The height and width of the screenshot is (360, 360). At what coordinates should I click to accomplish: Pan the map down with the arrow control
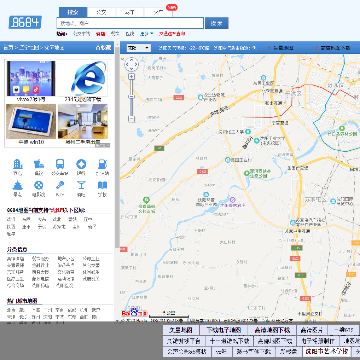click(131, 69)
